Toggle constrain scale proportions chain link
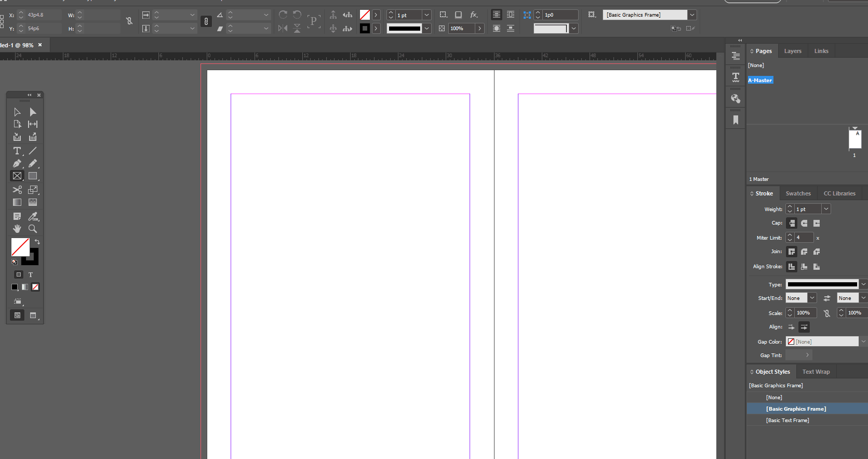 (206, 21)
